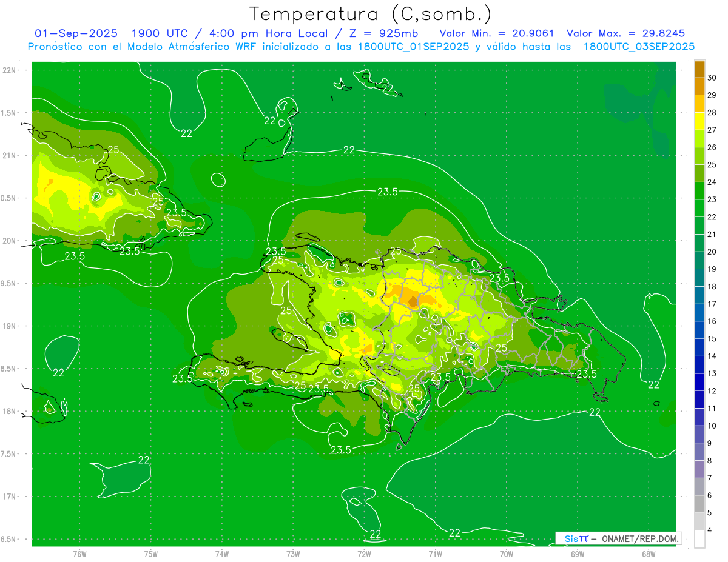Screen dimensions: 728x562
Task: Click the map title "Temperatura (C,somb.)"
Action: (x=371, y=14)
